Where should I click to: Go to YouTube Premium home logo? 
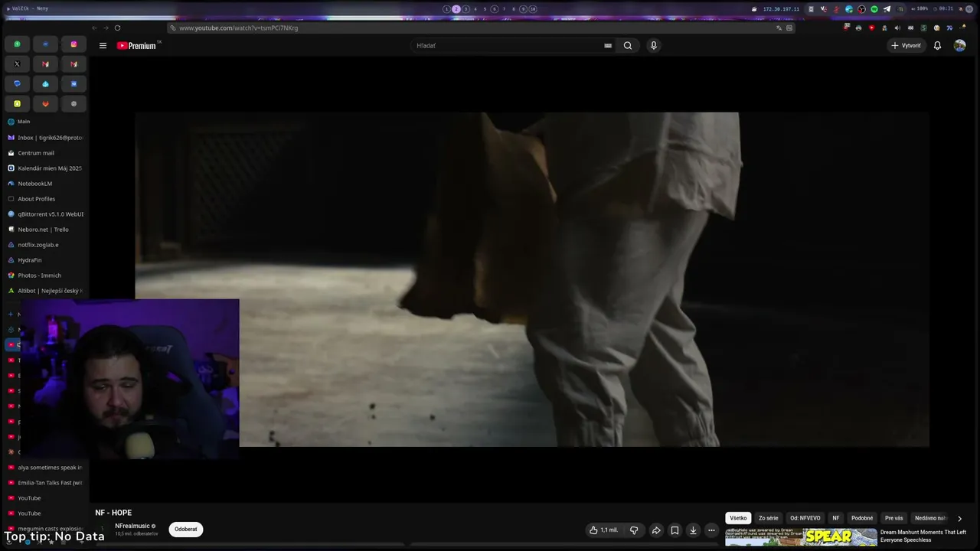tap(136, 46)
